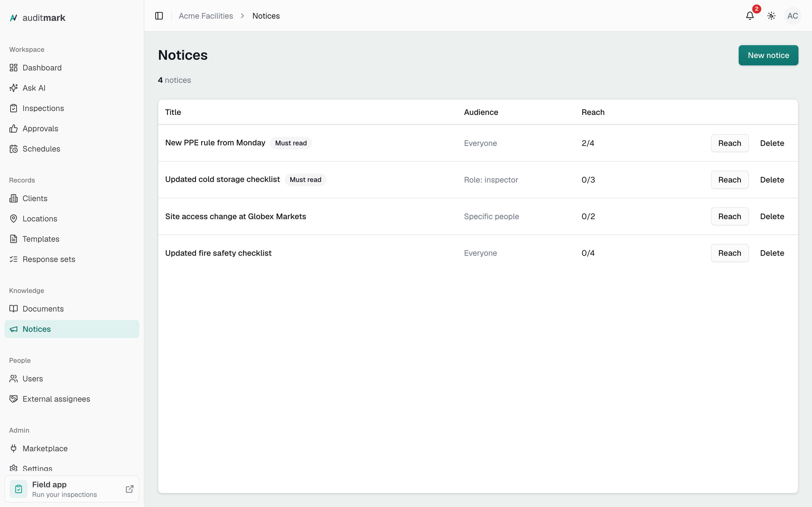Select the Inspections clipboard icon
The height and width of the screenshot is (507, 812).
tap(14, 108)
